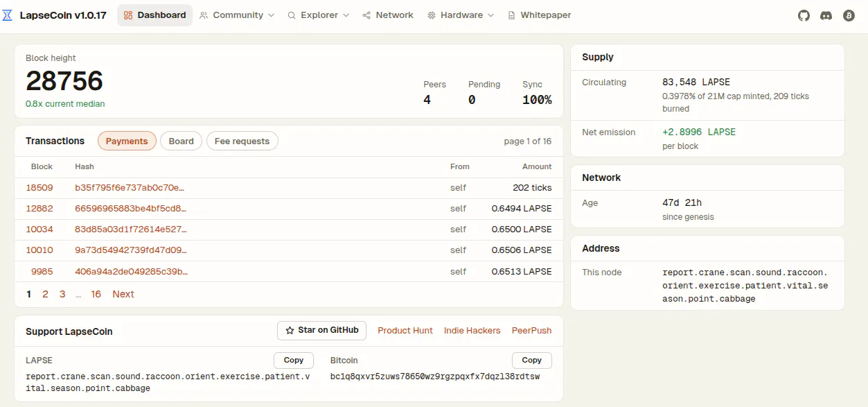Click the +2.8996 LAPSE net emission value

click(x=699, y=132)
